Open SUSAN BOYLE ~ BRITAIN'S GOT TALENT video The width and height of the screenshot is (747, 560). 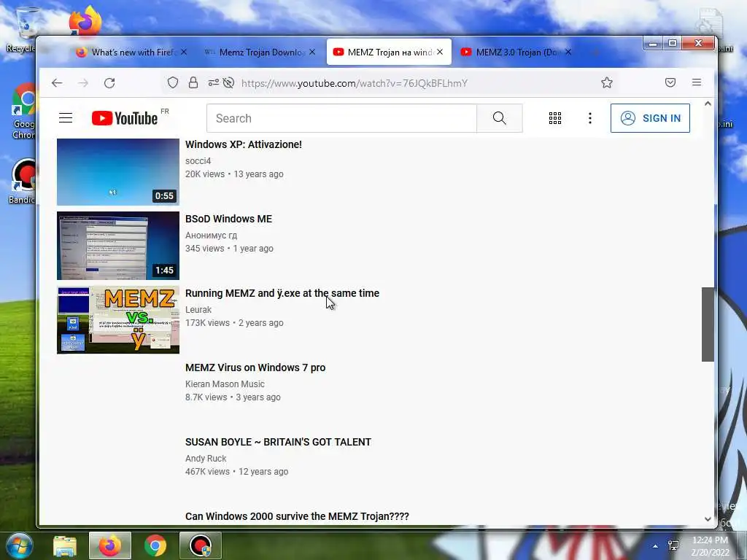click(278, 442)
